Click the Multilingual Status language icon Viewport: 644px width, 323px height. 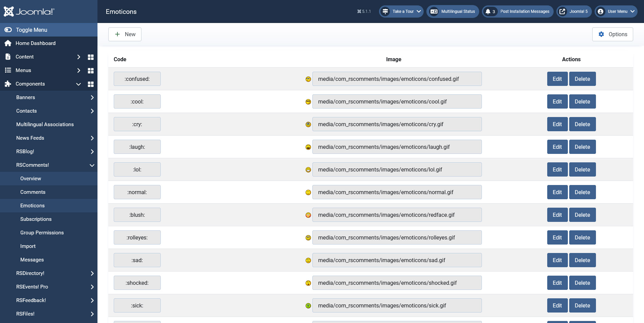pos(434,11)
